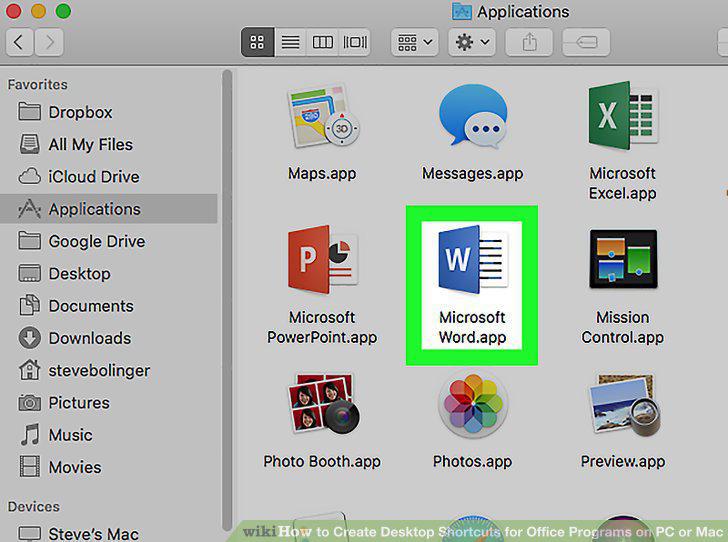Screen dimensions: 728x542
Task: Select the Microsoft Excel.app icon
Action: (623, 116)
